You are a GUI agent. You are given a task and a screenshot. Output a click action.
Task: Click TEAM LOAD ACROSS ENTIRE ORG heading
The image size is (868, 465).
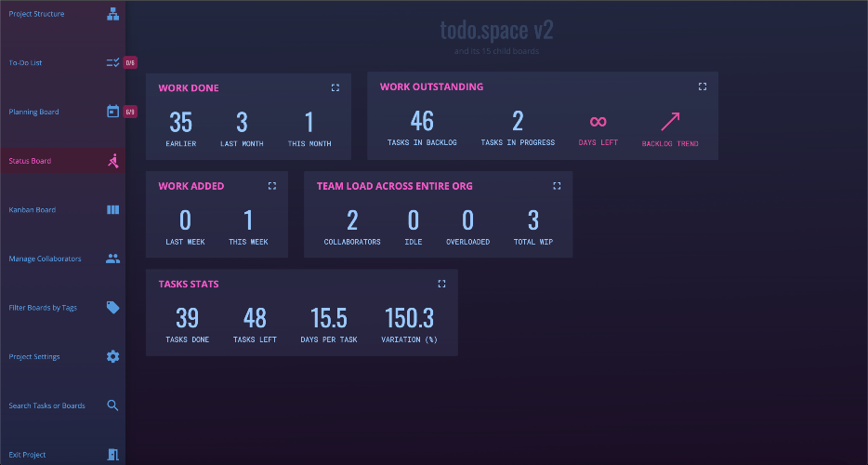(395, 186)
